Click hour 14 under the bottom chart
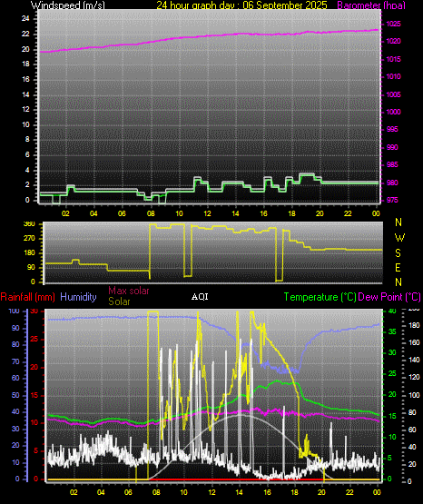The height and width of the screenshot is (504, 423). pos(240,492)
